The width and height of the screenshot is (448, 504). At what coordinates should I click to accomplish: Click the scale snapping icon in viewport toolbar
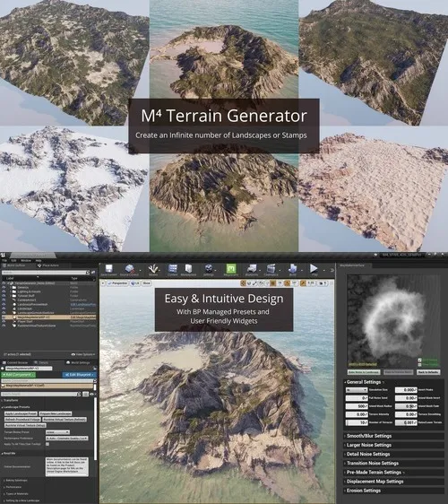click(x=303, y=283)
